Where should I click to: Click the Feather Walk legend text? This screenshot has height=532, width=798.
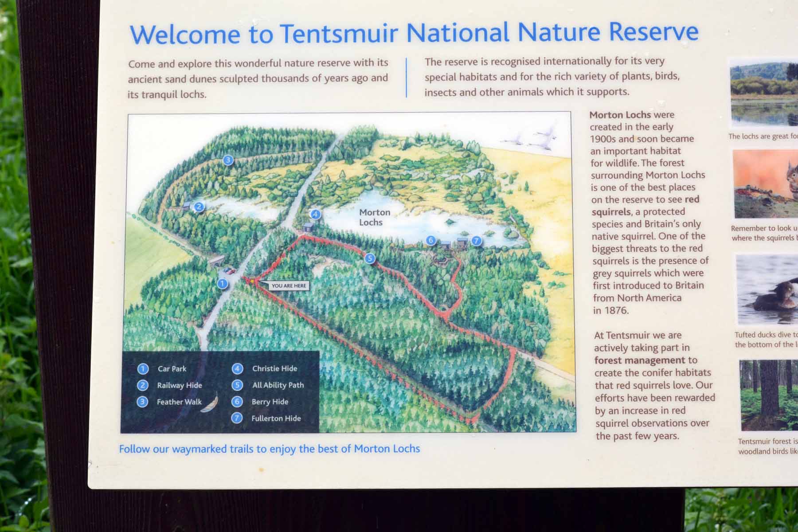pos(179,402)
